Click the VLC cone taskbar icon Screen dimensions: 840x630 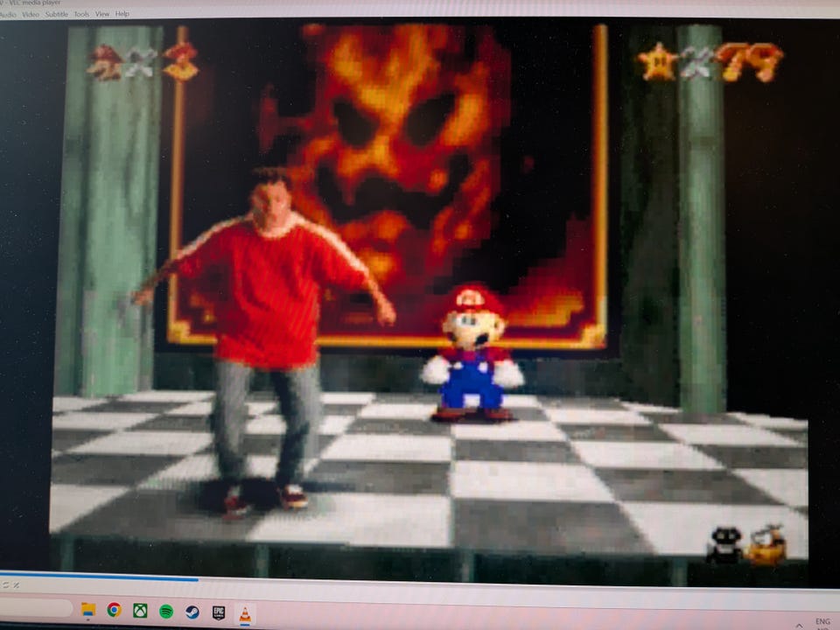(x=245, y=614)
